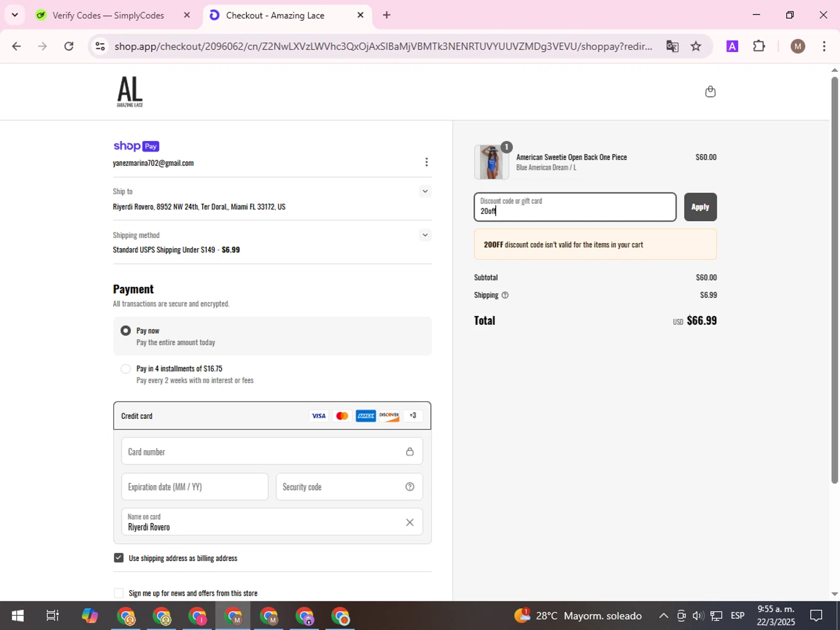Screen dimensions: 840x630
Task: Click the Card number field
Action: tap(272, 451)
